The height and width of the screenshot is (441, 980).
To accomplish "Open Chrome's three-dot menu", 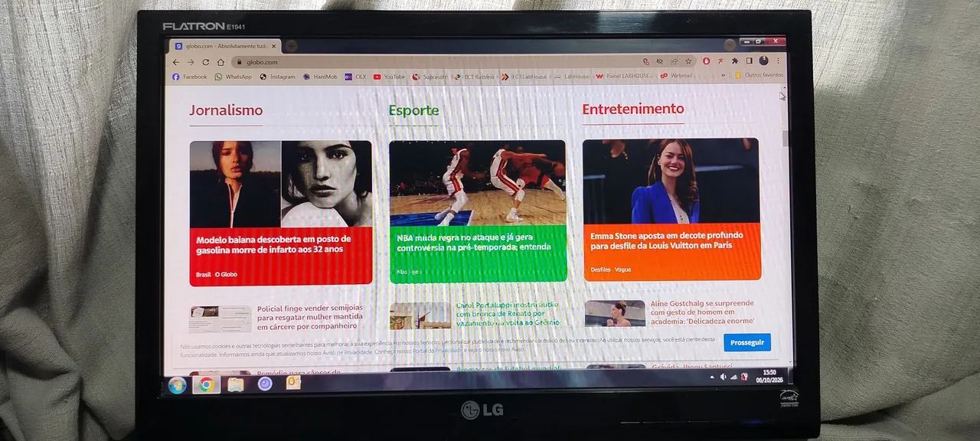I will (x=778, y=60).
